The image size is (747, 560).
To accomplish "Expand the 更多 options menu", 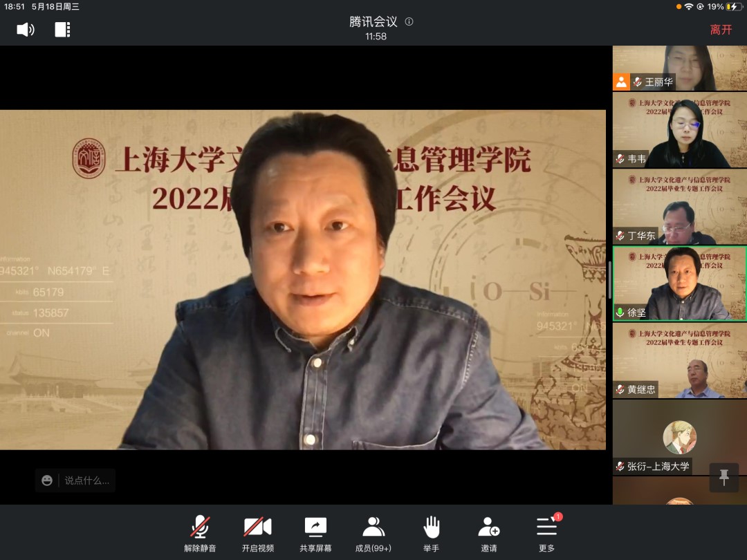I will tap(546, 533).
